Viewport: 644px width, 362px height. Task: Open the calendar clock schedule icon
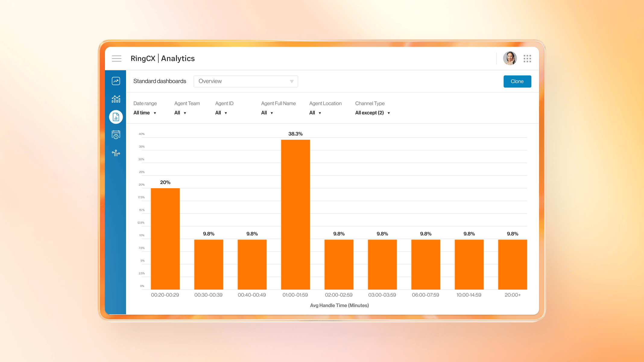pyautogui.click(x=116, y=135)
